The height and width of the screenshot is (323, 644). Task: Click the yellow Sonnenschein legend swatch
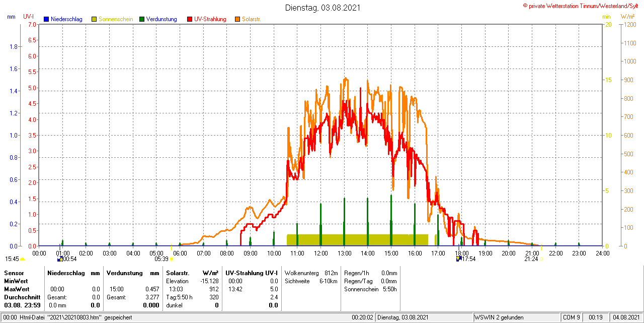coord(94,19)
